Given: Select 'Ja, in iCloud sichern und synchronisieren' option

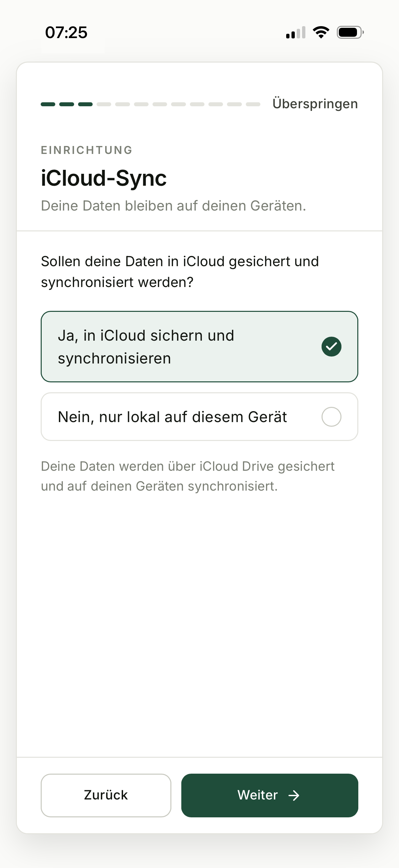Looking at the screenshot, I should (x=199, y=346).
